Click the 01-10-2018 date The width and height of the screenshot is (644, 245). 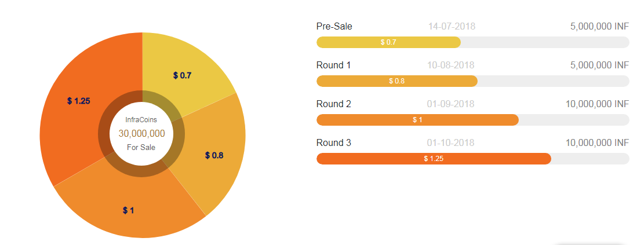coord(451,142)
